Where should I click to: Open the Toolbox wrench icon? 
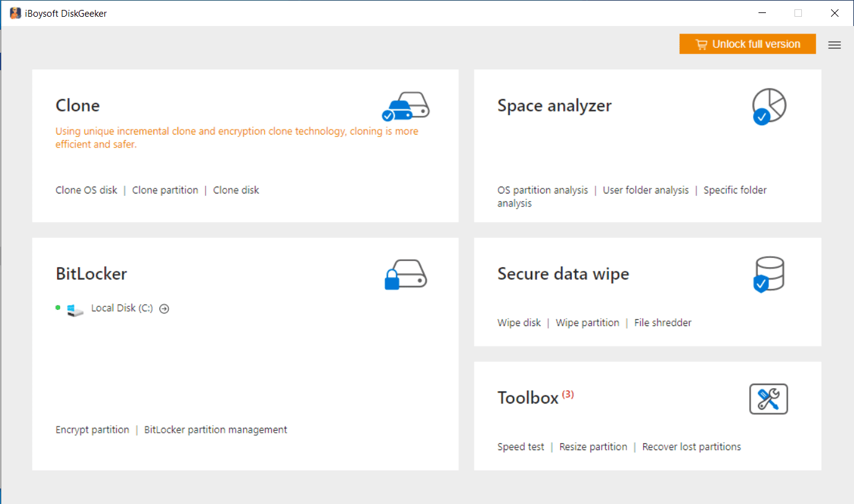(x=768, y=399)
